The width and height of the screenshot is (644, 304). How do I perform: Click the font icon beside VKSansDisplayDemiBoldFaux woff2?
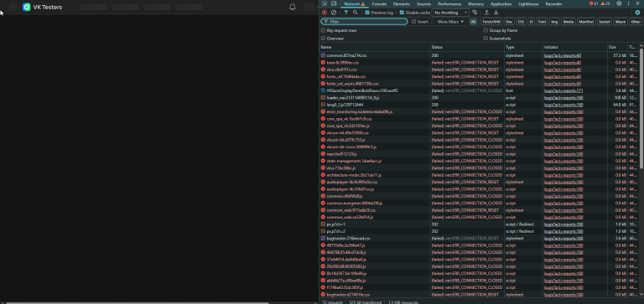point(323,90)
